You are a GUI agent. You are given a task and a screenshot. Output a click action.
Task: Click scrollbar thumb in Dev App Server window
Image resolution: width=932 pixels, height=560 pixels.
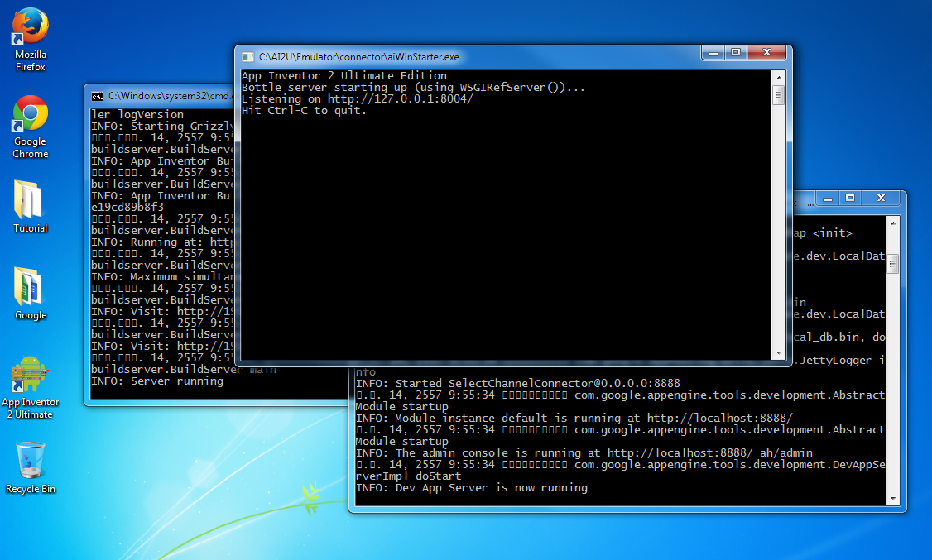[893, 263]
